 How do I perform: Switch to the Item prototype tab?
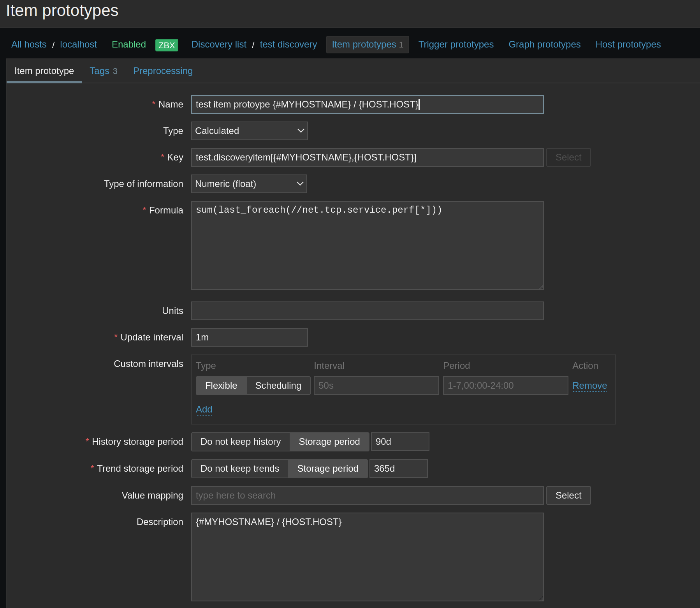click(x=44, y=71)
